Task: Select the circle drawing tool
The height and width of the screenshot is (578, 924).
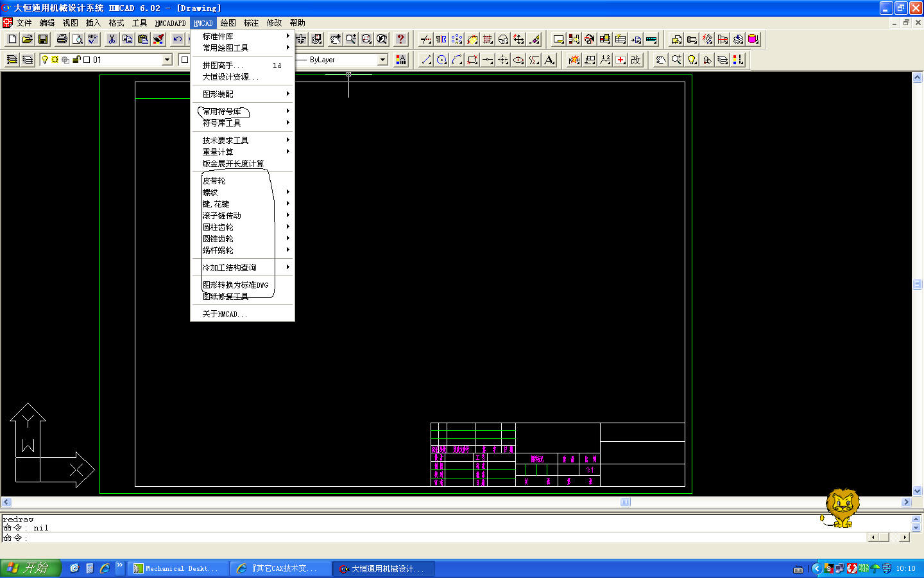Action: [441, 60]
